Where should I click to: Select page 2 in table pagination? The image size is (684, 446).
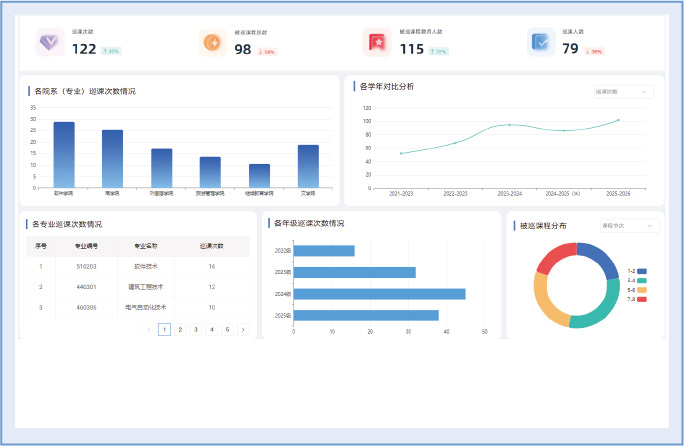coord(180,329)
